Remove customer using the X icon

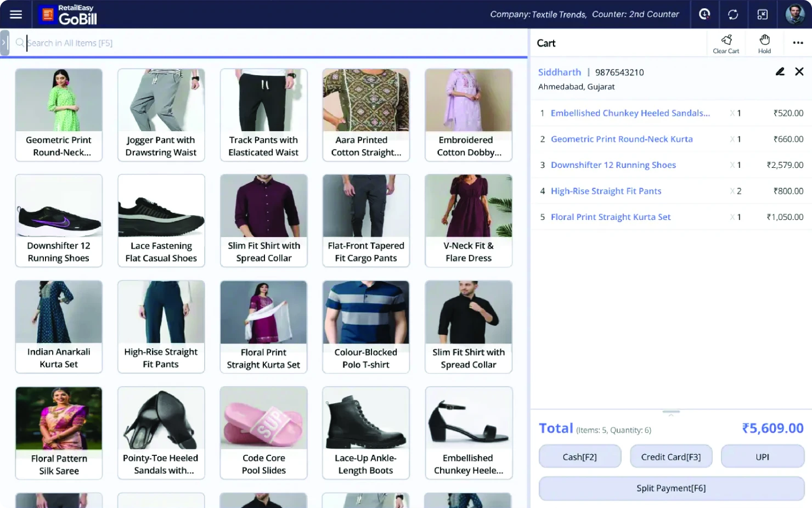point(799,71)
